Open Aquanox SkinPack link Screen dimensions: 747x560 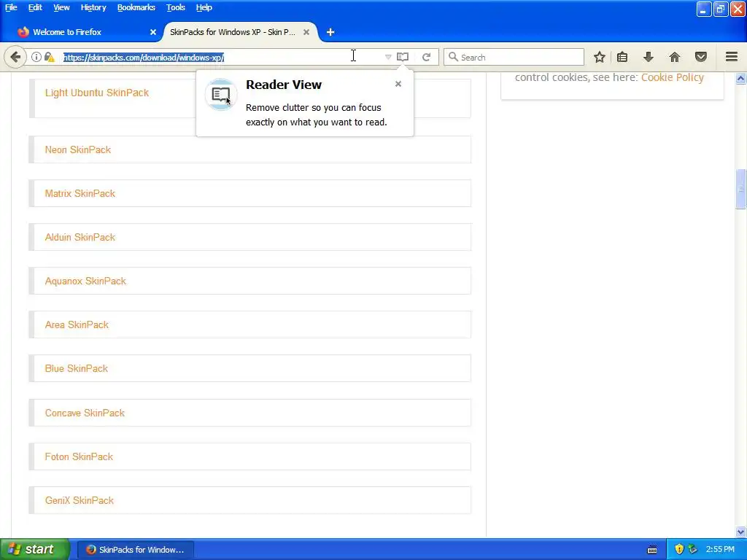tap(85, 281)
